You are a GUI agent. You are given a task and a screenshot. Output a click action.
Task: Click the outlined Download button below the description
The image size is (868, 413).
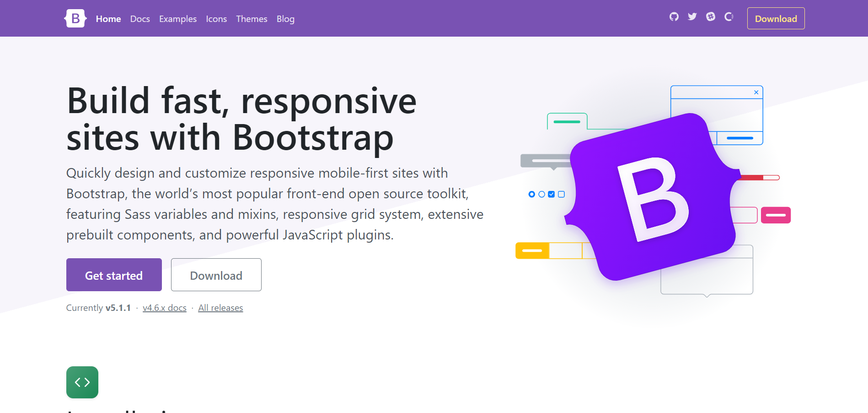click(x=216, y=275)
